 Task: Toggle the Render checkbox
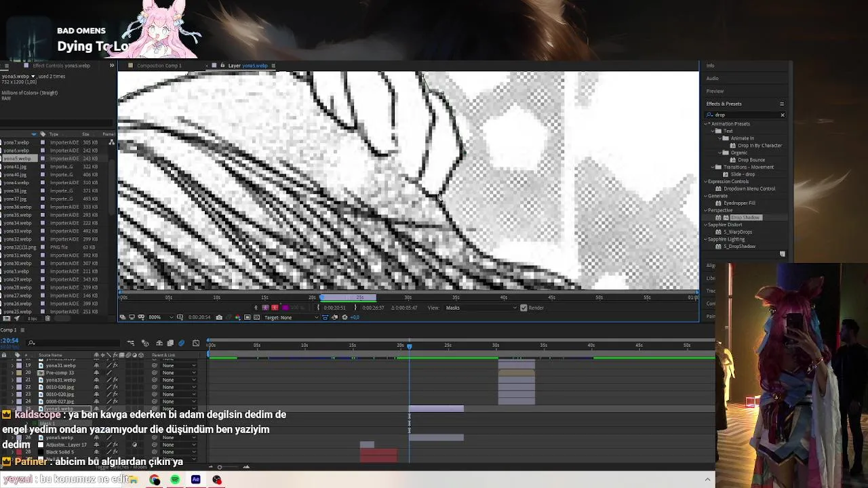[x=524, y=308]
